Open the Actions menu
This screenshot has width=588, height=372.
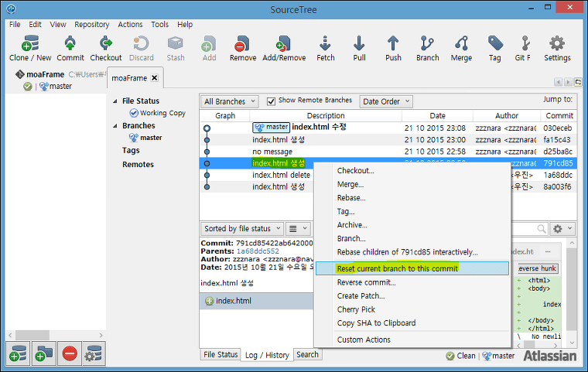click(x=130, y=25)
